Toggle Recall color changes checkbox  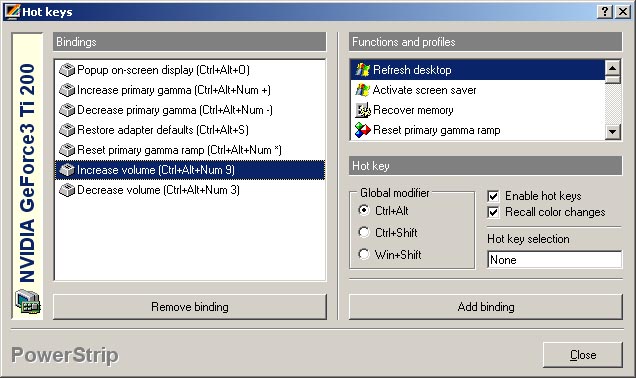[x=493, y=212]
